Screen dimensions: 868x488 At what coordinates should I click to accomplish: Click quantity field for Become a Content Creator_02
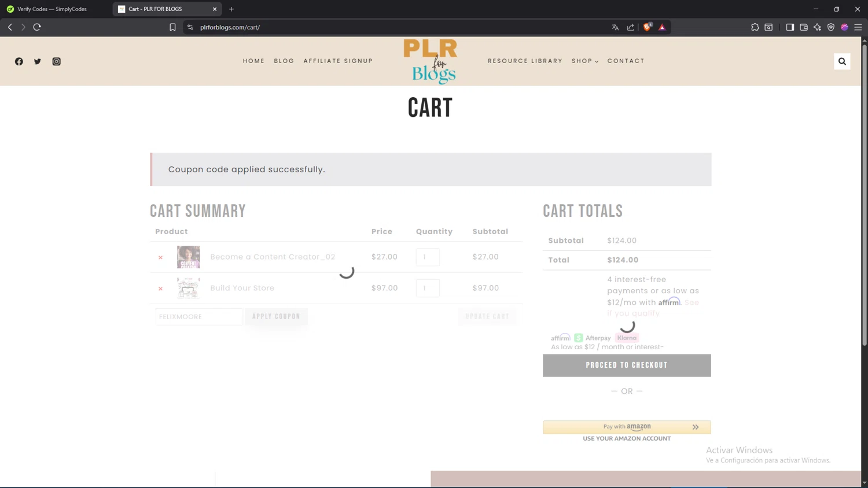click(x=428, y=257)
